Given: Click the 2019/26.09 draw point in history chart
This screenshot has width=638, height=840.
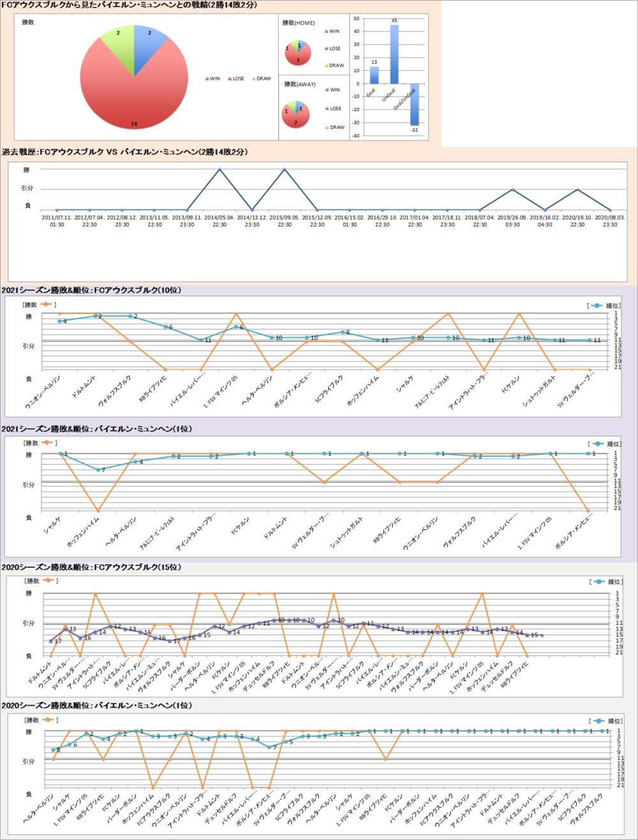Looking at the screenshot, I should point(512,190).
